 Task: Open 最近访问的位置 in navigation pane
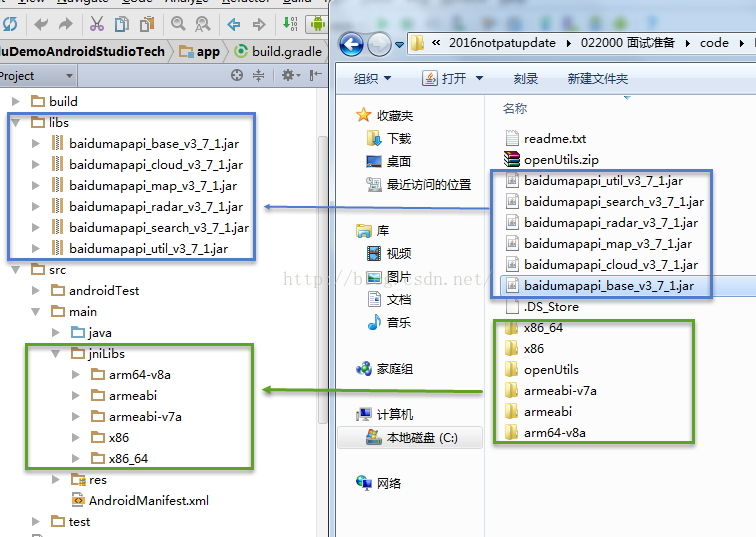[418, 184]
